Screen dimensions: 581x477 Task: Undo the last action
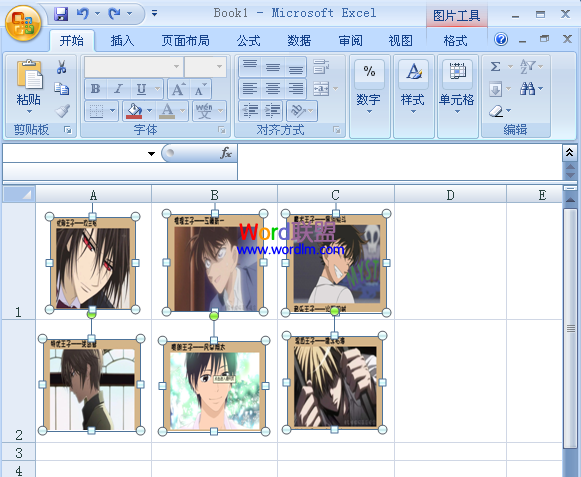pyautogui.click(x=83, y=14)
